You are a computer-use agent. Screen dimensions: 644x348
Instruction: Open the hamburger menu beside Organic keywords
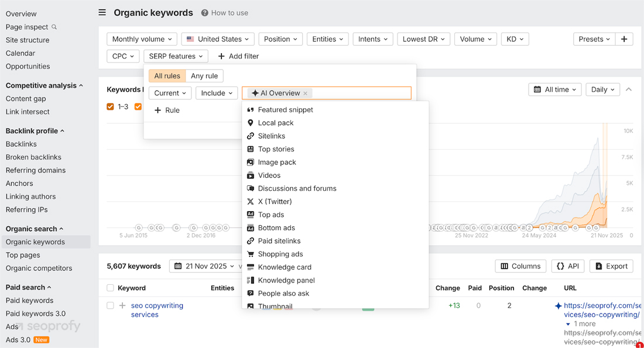click(101, 12)
